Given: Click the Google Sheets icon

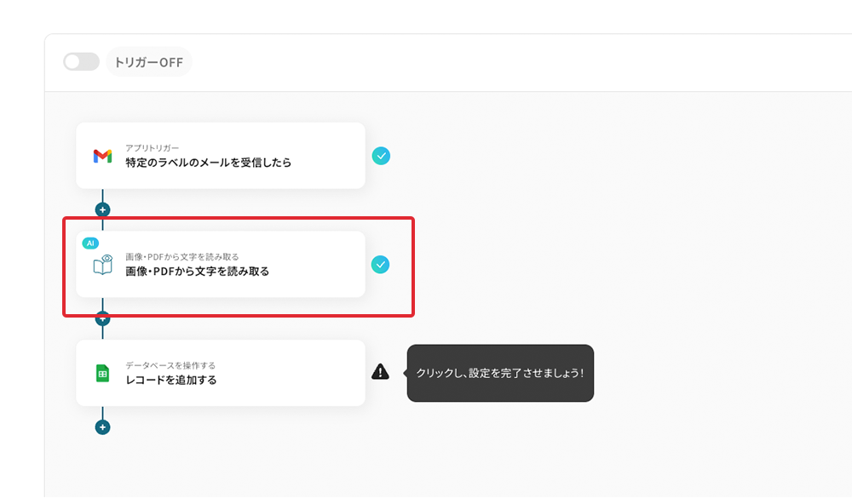Looking at the screenshot, I should coord(103,373).
